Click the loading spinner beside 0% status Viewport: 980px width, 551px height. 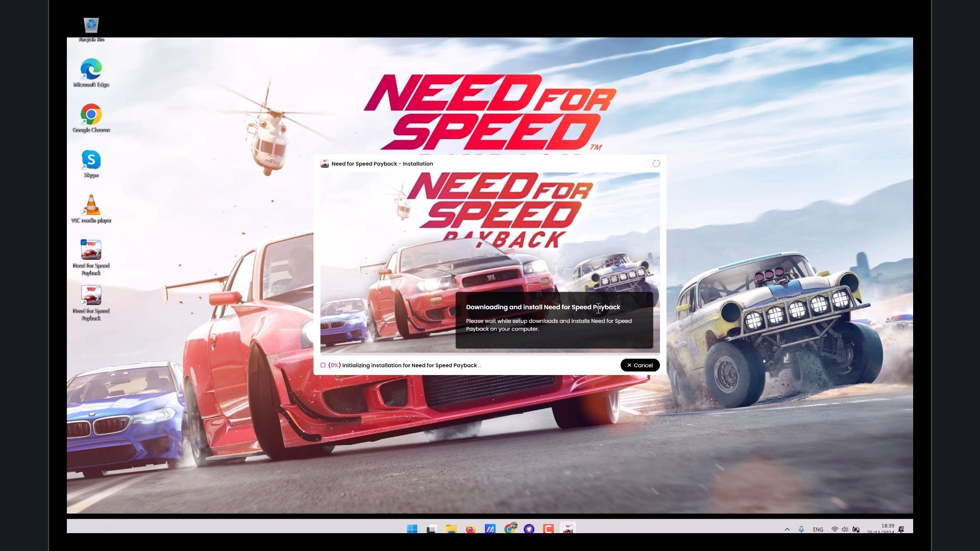coord(323,365)
